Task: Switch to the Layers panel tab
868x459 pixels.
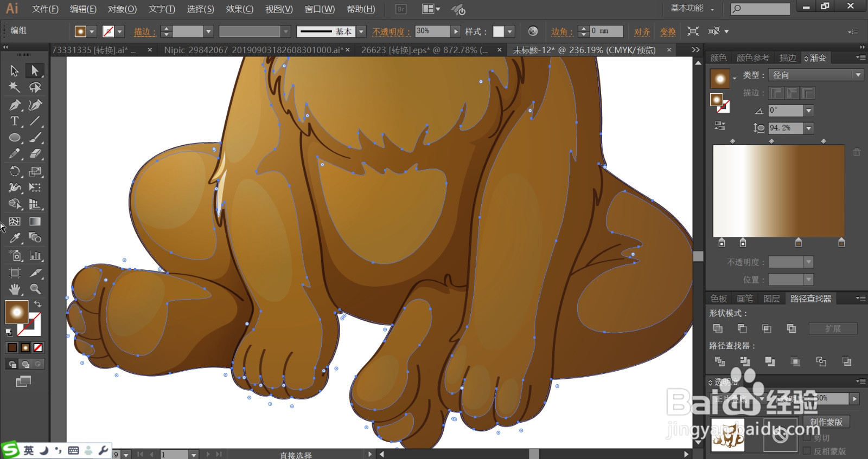Action: pos(771,299)
